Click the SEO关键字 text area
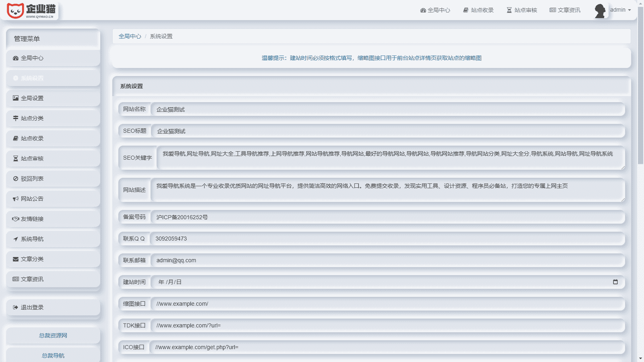Screen dimensions: 644x362 [x=391, y=158]
